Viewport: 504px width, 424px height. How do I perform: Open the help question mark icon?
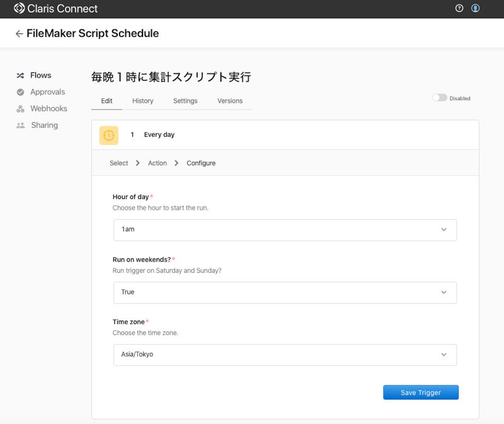[x=459, y=8]
